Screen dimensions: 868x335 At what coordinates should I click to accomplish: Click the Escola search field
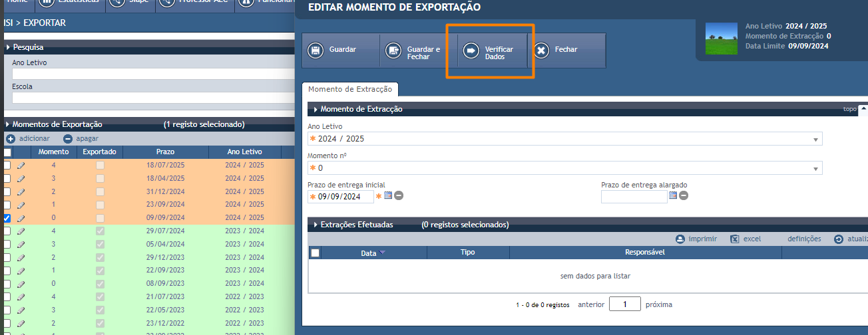(x=152, y=98)
